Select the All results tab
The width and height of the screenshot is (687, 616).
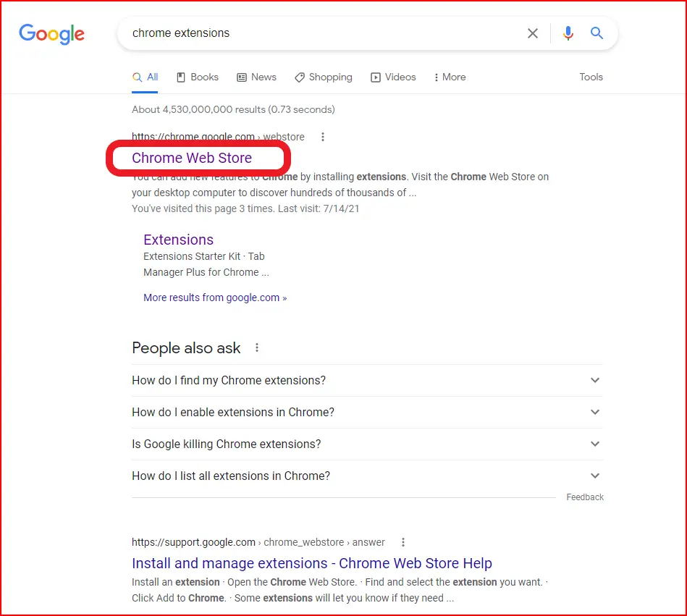click(x=145, y=77)
